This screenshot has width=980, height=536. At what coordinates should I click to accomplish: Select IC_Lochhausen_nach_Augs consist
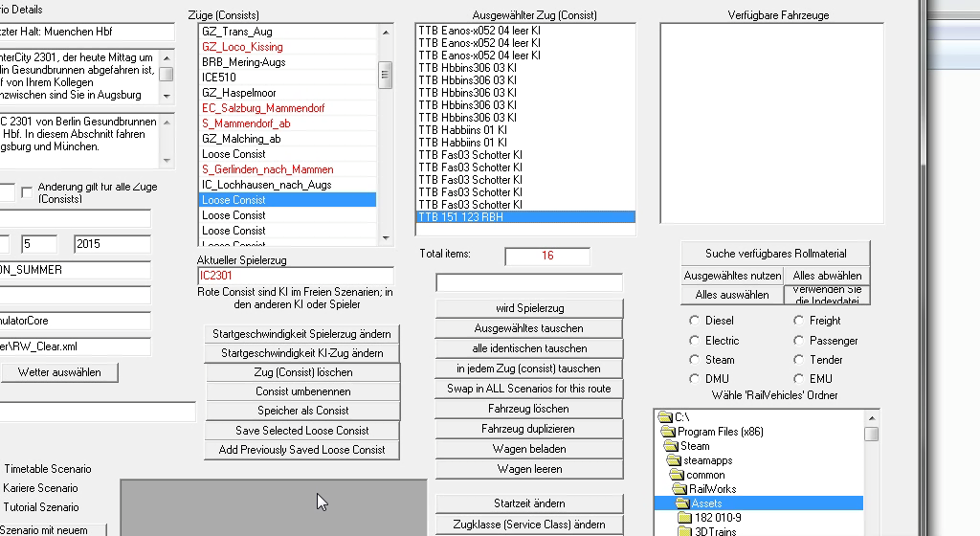(288, 185)
